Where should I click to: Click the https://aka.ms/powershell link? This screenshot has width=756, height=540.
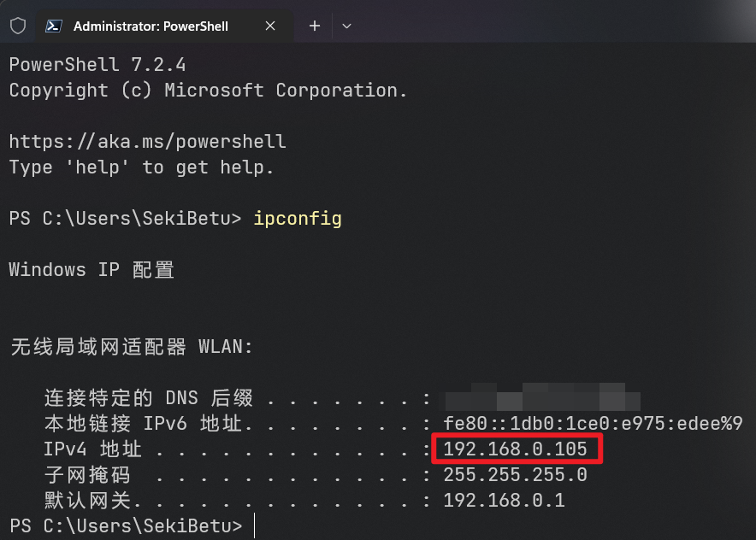point(148,142)
